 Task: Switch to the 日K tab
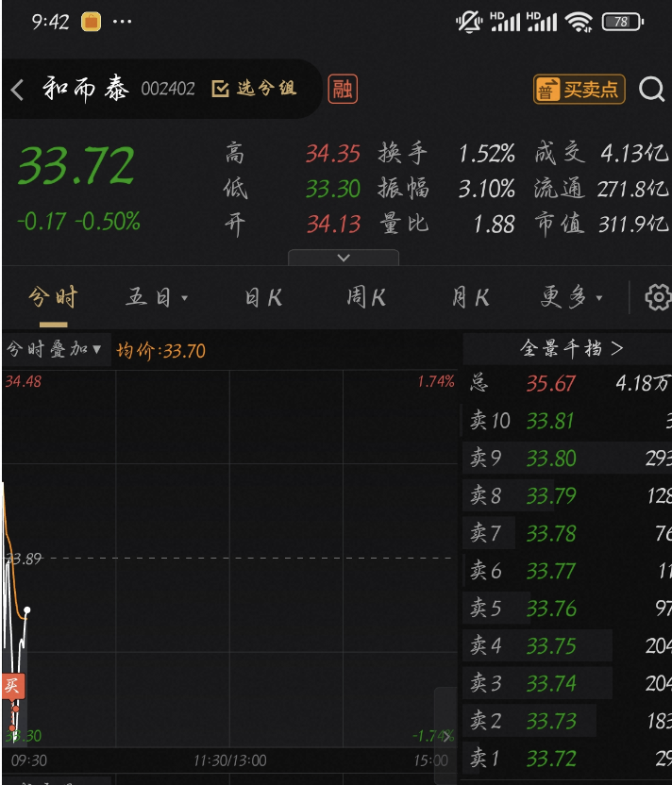[263, 298]
